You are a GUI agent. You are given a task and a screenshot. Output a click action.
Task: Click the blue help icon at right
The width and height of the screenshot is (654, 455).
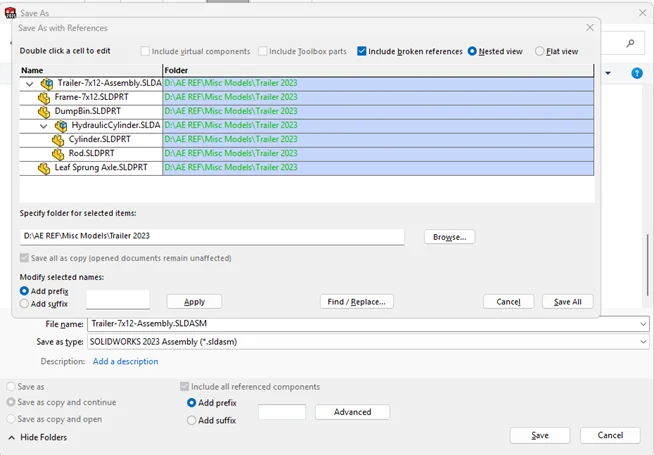[636, 73]
